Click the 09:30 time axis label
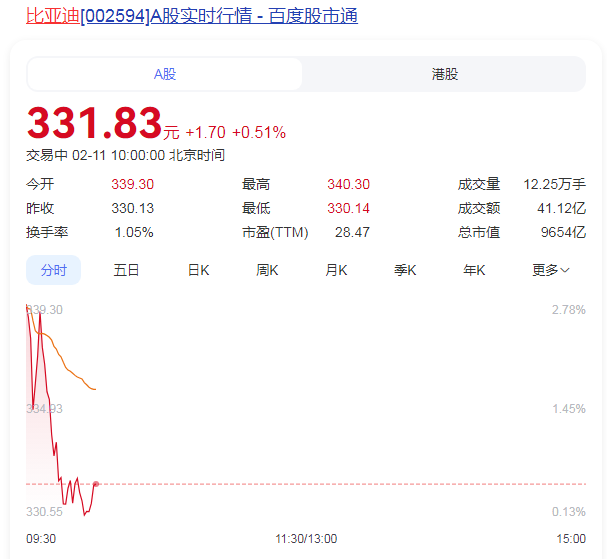 (41, 538)
